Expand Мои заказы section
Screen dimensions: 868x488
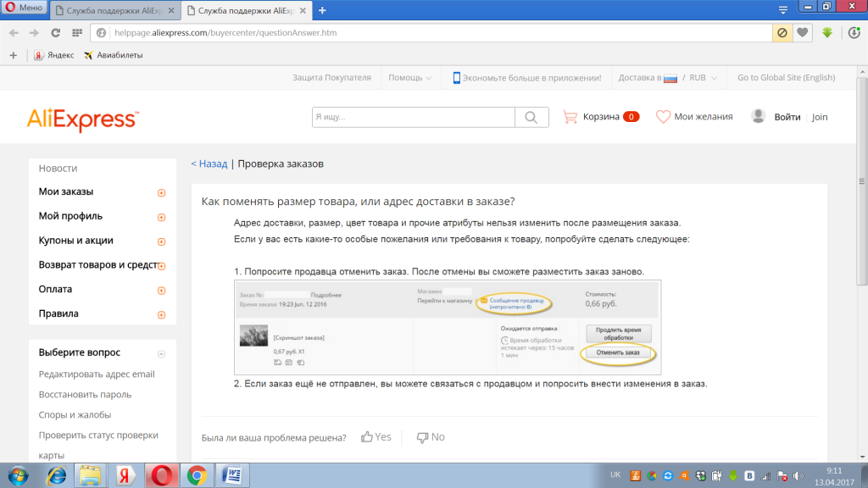pyautogui.click(x=161, y=193)
